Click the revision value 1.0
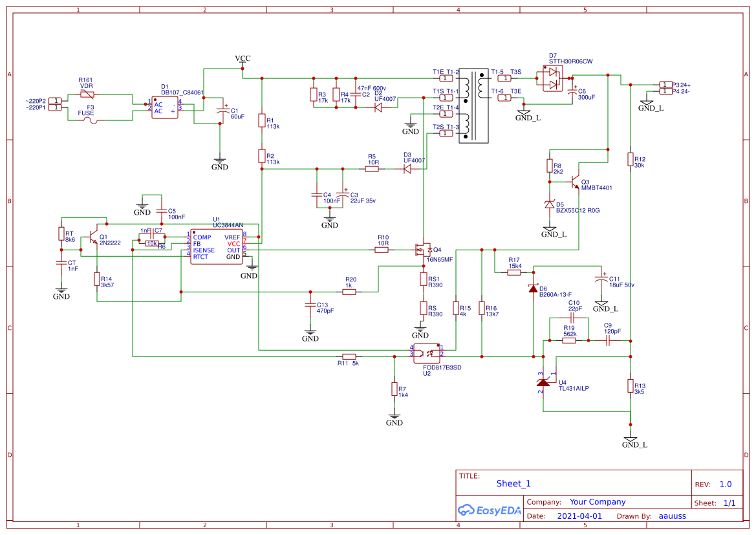756x535 pixels. [725, 483]
